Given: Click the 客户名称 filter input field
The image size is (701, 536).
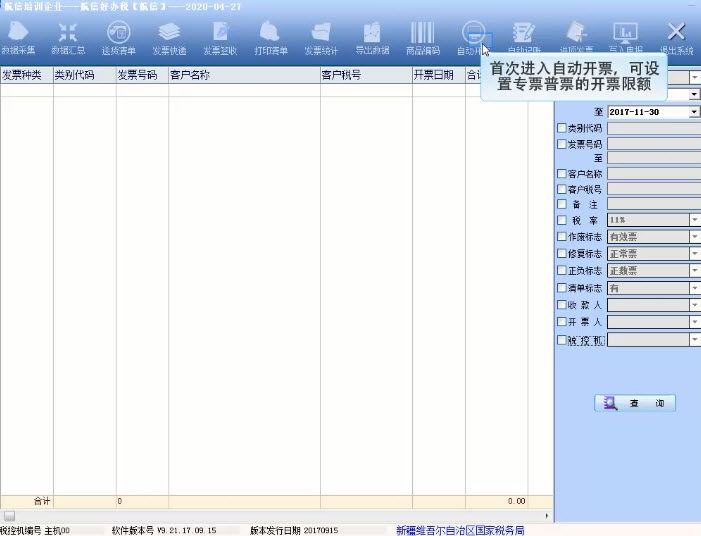Looking at the screenshot, I should (654, 173).
